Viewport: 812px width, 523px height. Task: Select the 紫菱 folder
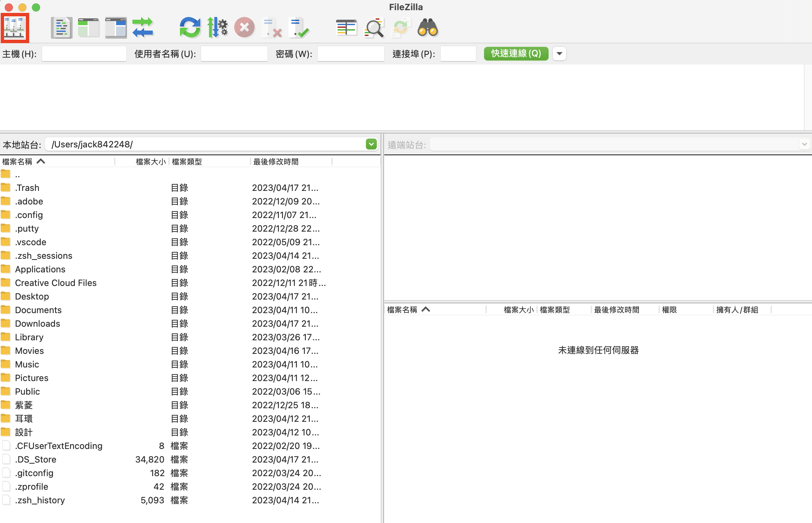[x=190, y=405]
